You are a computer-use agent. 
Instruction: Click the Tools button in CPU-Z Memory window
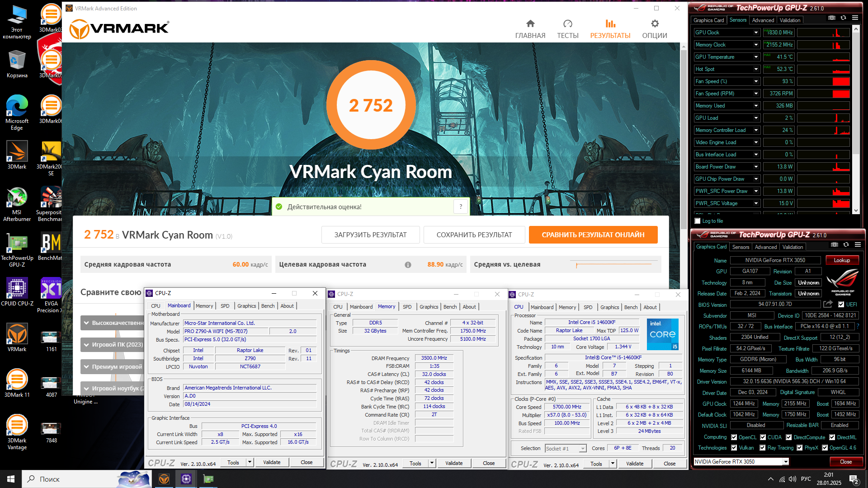coord(415,463)
